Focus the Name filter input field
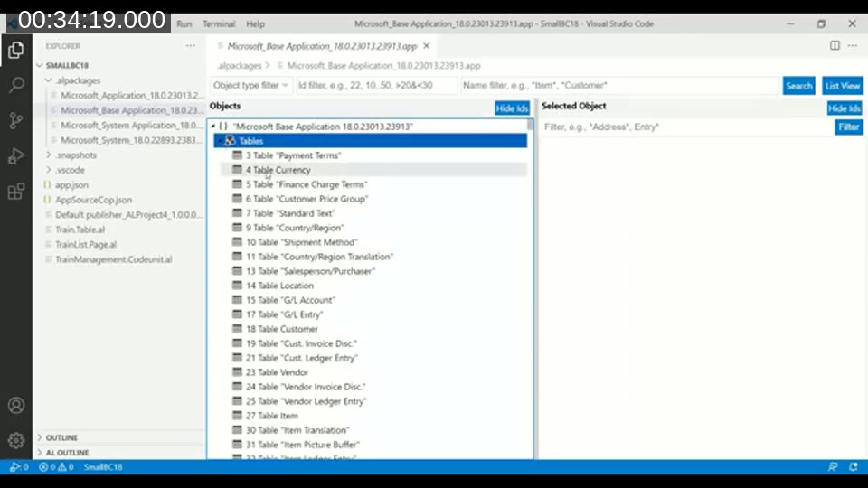This screenshot has height=488, width=868. coord(620,85)
